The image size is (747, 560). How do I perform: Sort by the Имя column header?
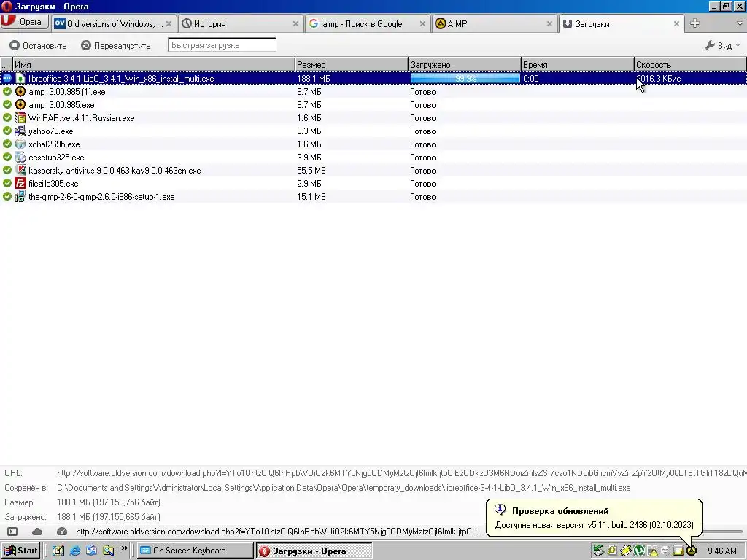click(x=154, y=65)
